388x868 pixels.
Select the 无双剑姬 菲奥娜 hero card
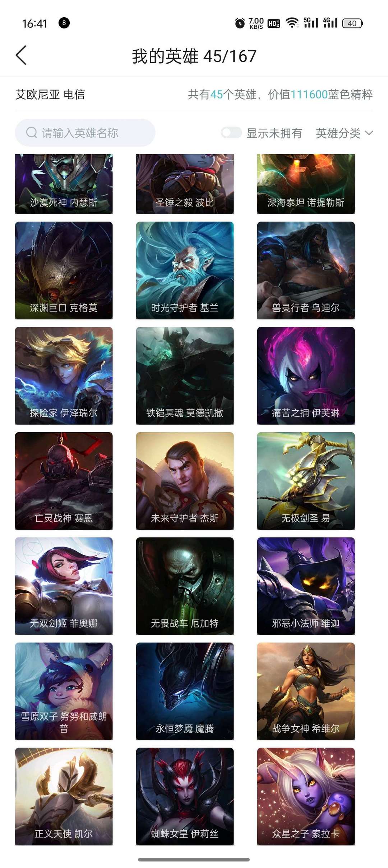(64, 586)
